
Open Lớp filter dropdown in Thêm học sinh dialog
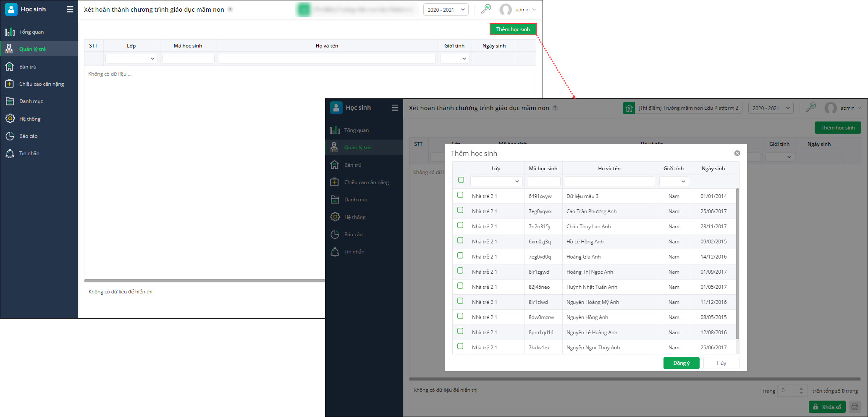[496, 181]
